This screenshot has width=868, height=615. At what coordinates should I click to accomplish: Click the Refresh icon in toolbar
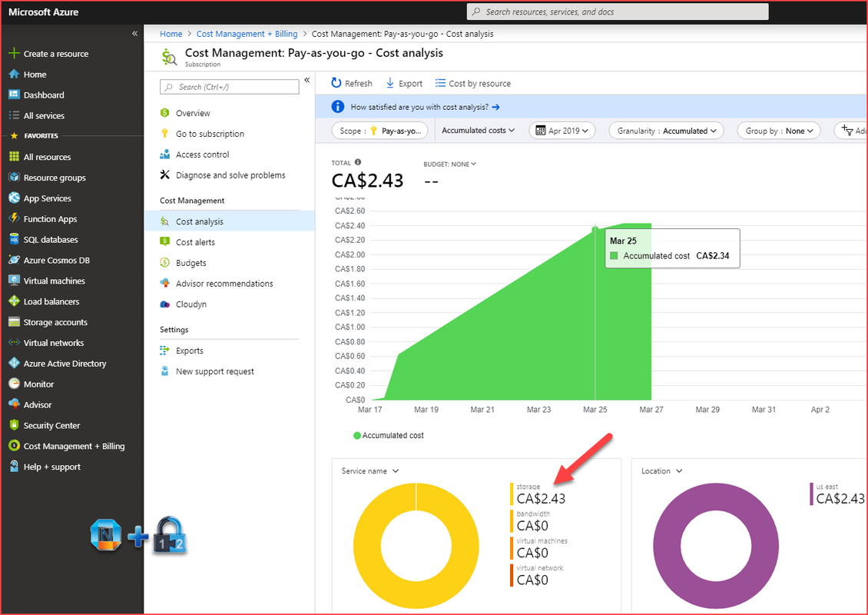point(336,83)
